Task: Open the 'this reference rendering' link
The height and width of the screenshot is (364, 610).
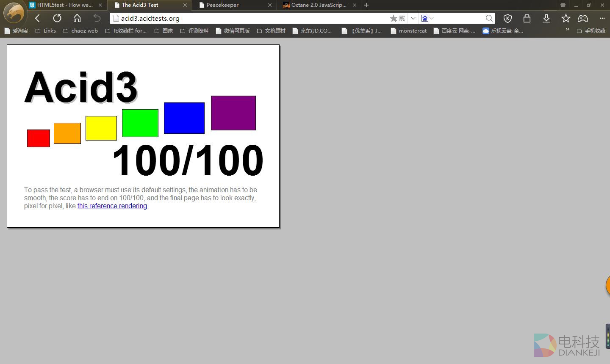Action: [112, 206]
